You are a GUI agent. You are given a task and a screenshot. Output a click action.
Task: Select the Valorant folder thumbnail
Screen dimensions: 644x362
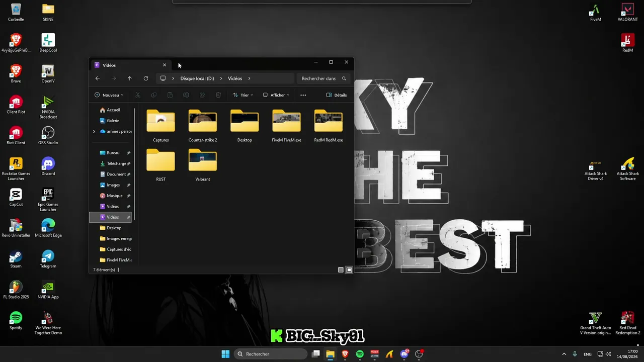(203, 165)
